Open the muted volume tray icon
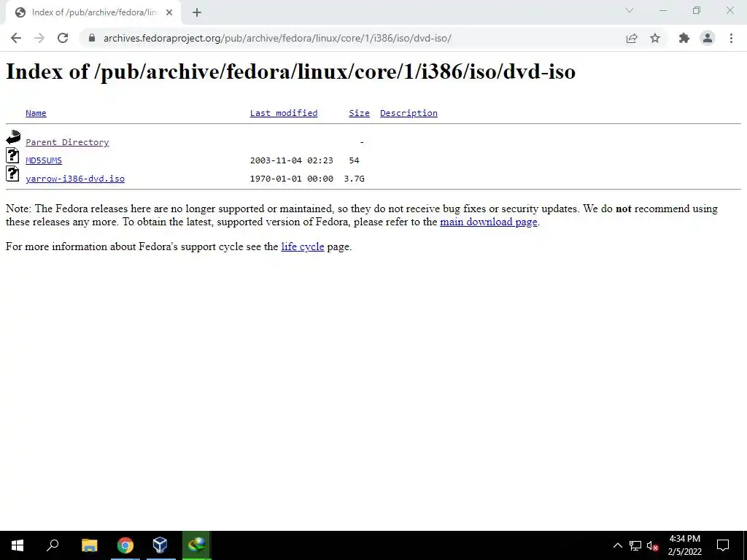 click(652, 545)
